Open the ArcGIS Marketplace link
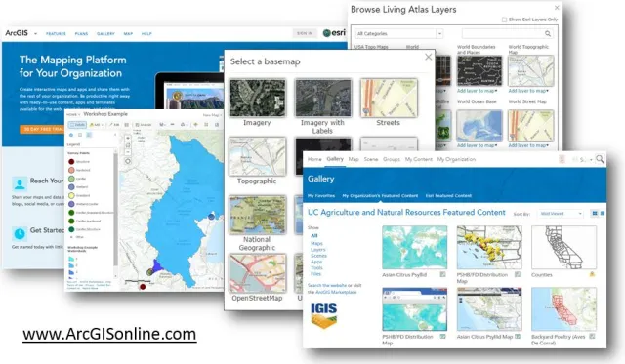This screenshot has width=625, height=364. pos(336,292)
